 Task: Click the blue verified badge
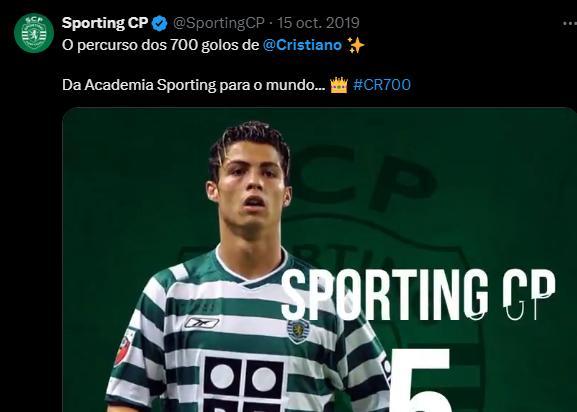click(x=160, y=24)
